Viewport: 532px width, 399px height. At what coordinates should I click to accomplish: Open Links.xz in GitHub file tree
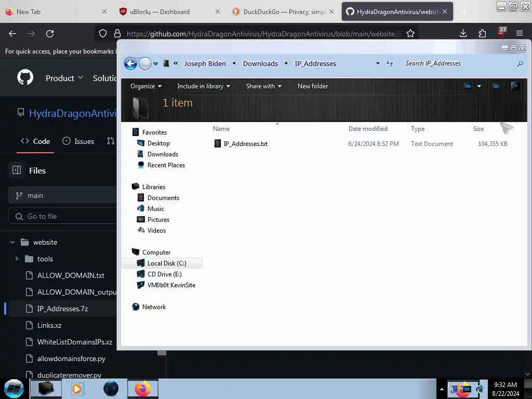click(x=49, y=325)
